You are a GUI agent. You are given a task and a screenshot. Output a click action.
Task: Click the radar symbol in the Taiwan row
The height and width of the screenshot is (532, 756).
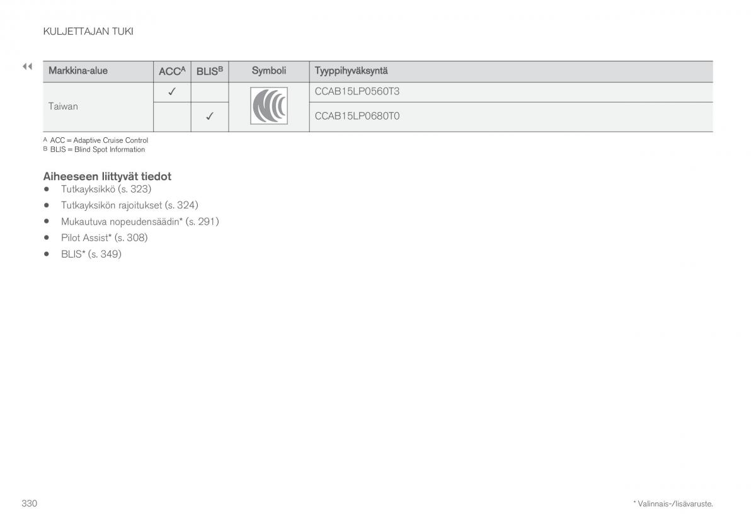click(269, 106)
